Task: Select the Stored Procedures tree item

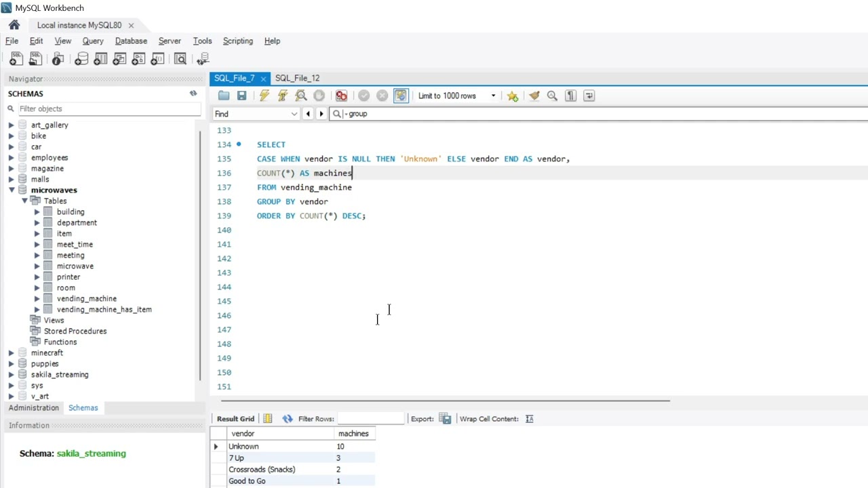Action: (75, 331)
